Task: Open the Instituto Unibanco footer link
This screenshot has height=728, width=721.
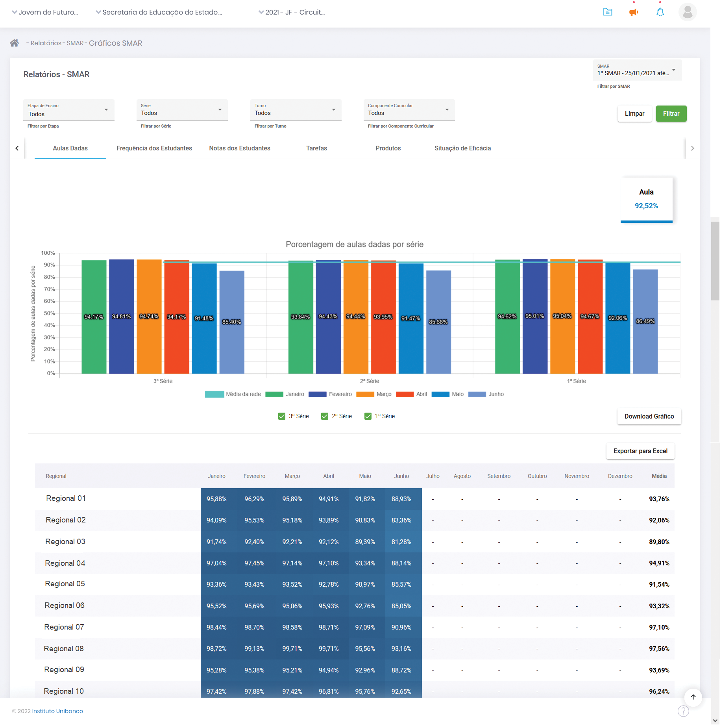Action: click(x=57, y=711)
